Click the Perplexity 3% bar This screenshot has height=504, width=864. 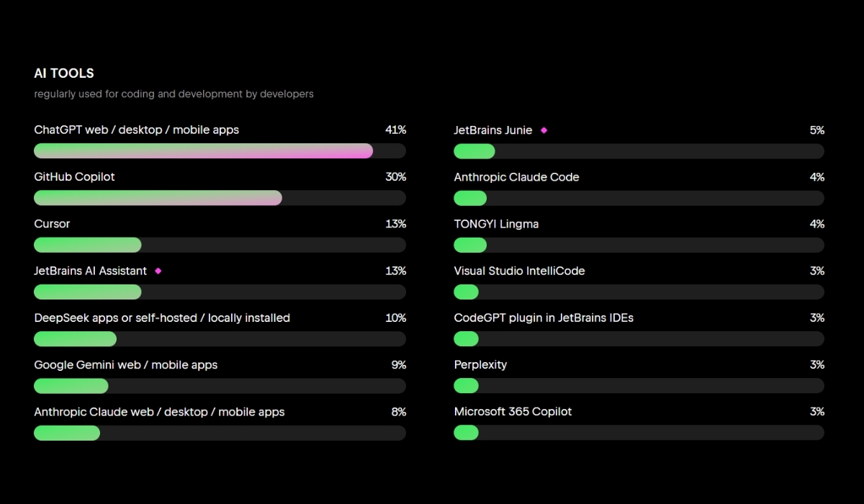point(639,386)
